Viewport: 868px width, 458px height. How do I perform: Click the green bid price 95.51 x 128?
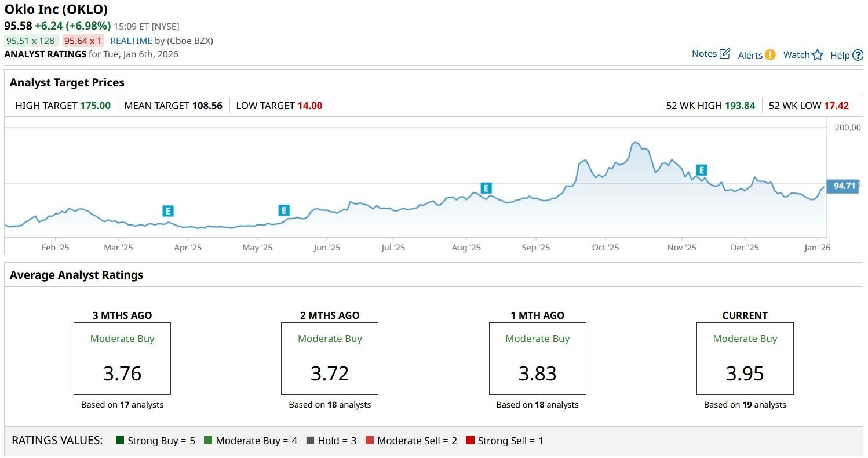click(30, 41)
